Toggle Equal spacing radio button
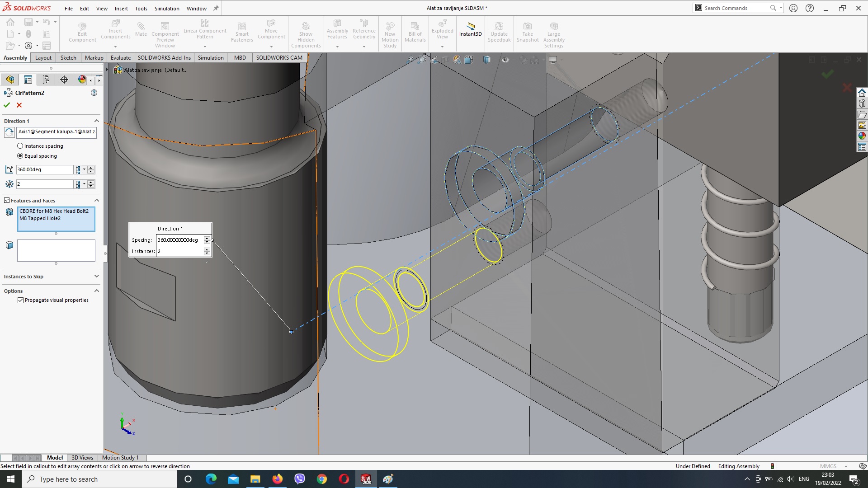Image resolution: width=868 pixels, height=488 pixels. click(20, 155)
